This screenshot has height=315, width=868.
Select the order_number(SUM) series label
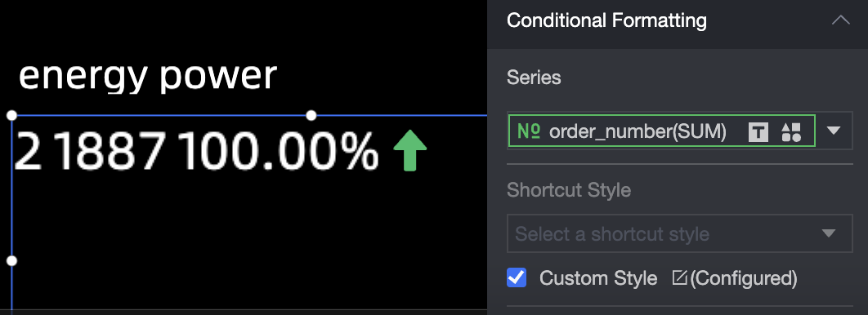tap(638, 131)
